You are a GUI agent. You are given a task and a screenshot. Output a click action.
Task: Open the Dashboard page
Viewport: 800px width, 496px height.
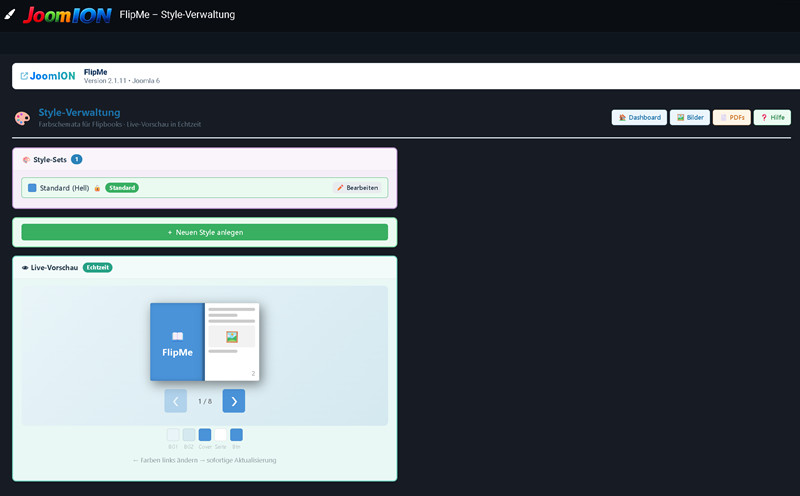[639, 117]
